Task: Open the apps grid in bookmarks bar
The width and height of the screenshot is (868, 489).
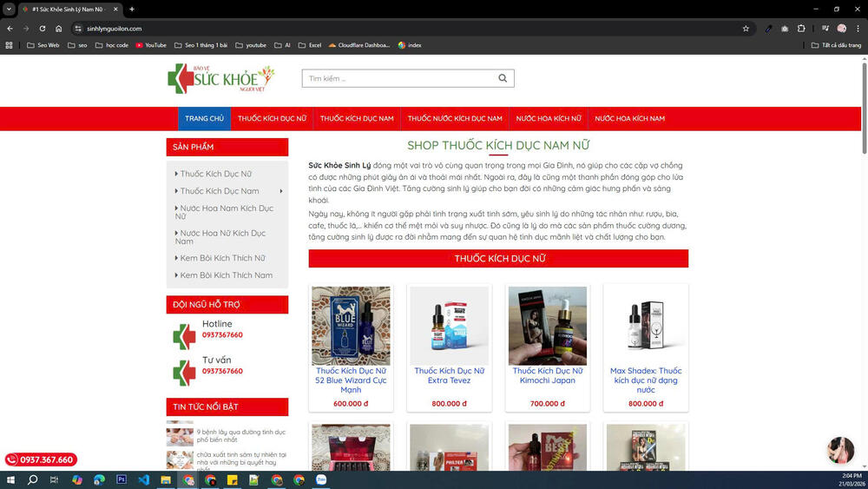Action: (9, 45)
